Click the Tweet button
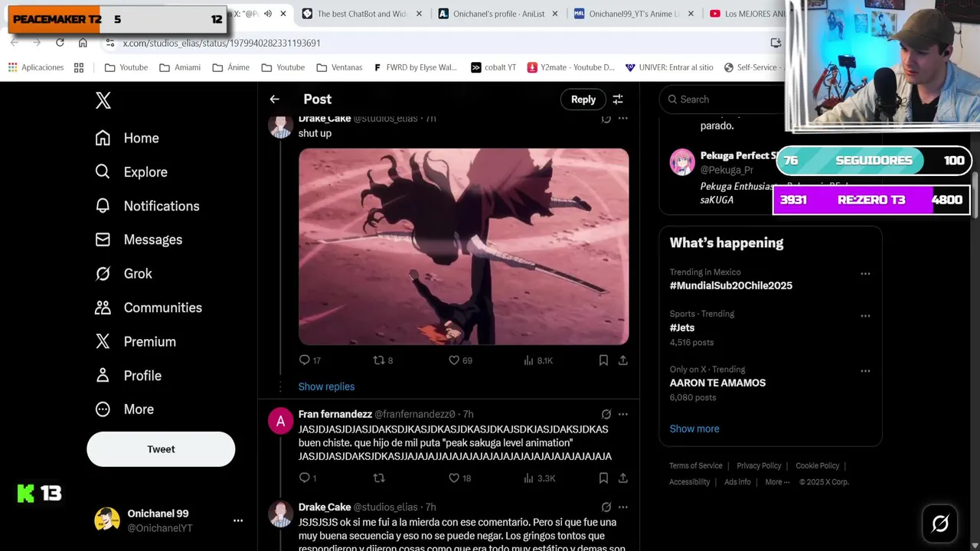Image resolution: width=980 pixels, height=551 pixels. click(161, 449)
